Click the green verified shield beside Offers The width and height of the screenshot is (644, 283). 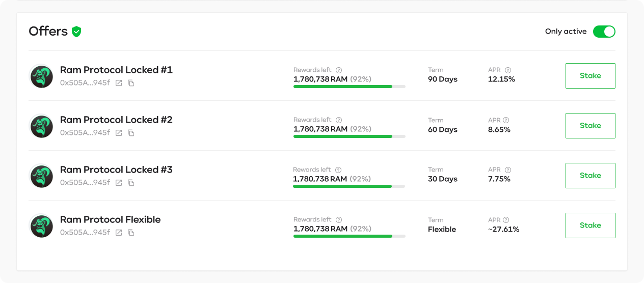tap(76, 32)
